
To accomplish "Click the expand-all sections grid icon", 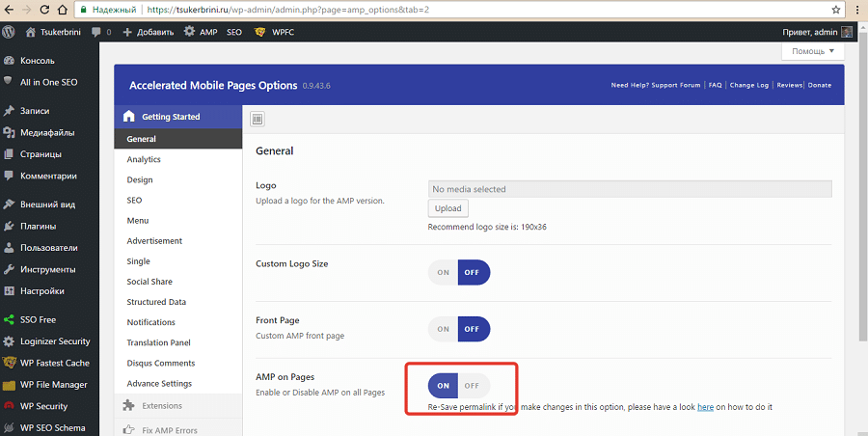I will (258, 119).
